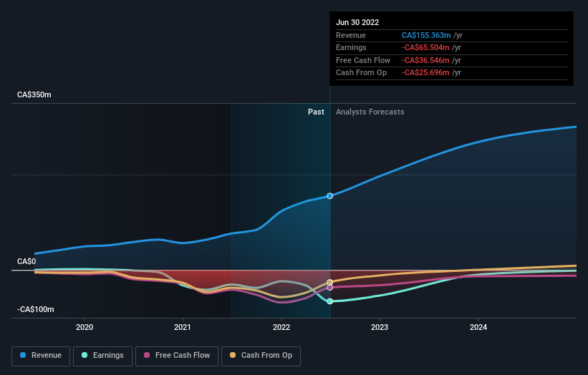Click the teal Earnings legend dot
This screenshot has width=588, height=375.
[85, 355]
